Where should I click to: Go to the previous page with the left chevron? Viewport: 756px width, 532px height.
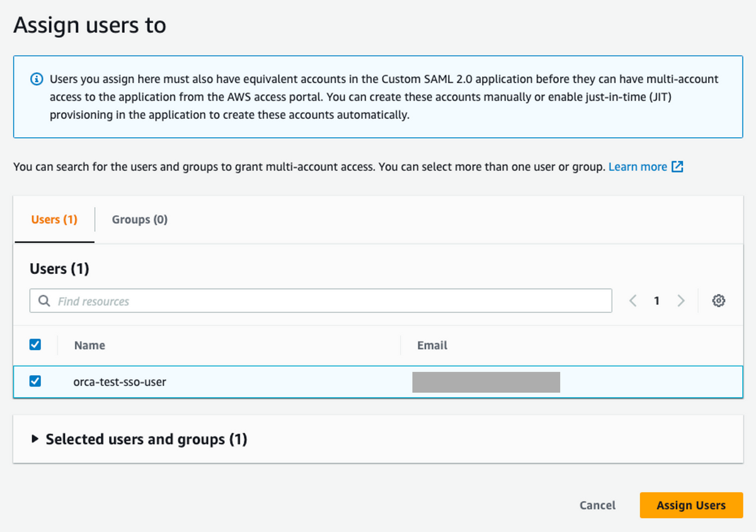pos(633,301)
